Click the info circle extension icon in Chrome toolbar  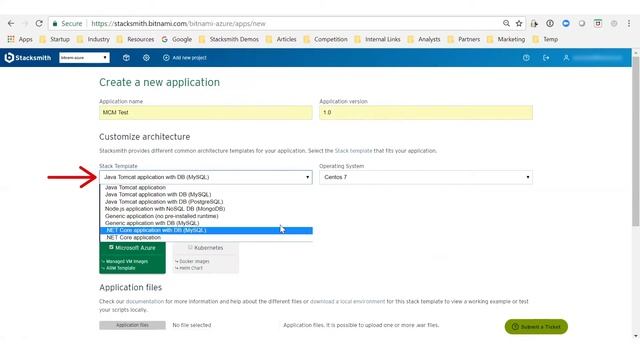pos(550,24)
